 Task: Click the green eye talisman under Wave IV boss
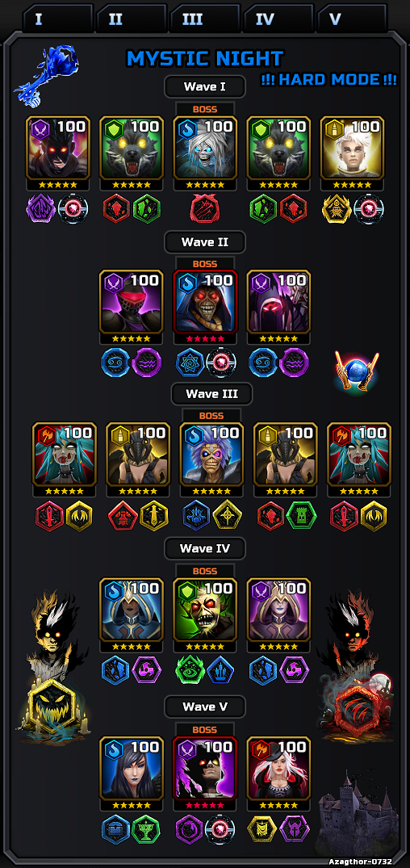(190, 669)
